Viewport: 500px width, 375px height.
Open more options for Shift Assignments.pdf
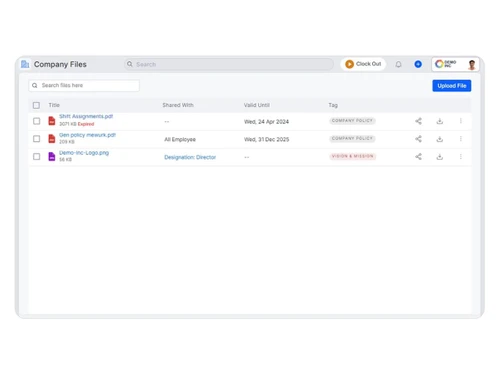click(461, 121)
